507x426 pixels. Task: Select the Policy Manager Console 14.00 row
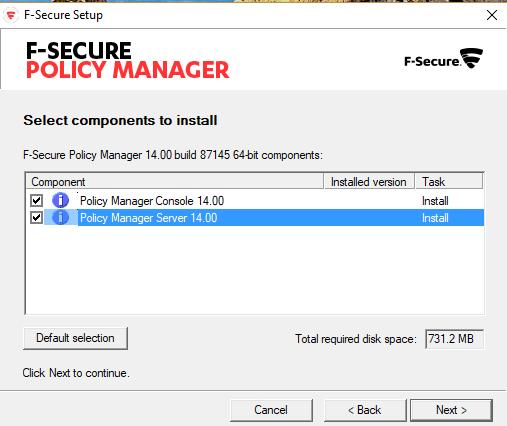255,201
